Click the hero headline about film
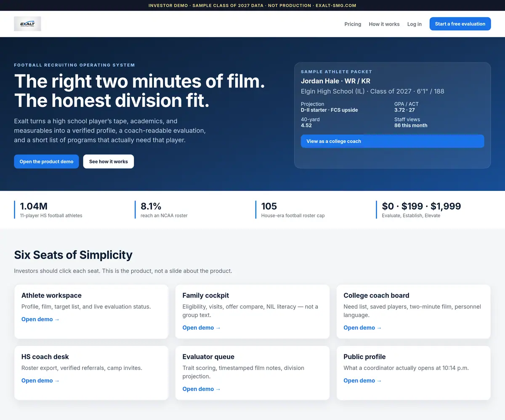The height and width of the screenshot is (420, 505). (139, 91)
